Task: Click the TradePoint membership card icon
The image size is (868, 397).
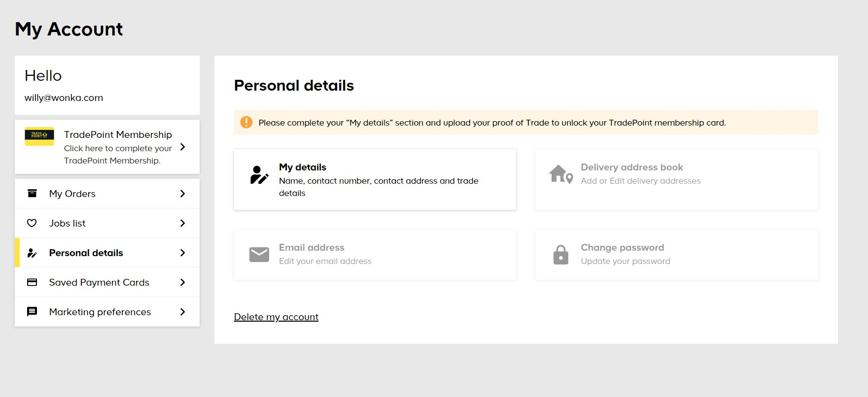Action: [39, 136]
